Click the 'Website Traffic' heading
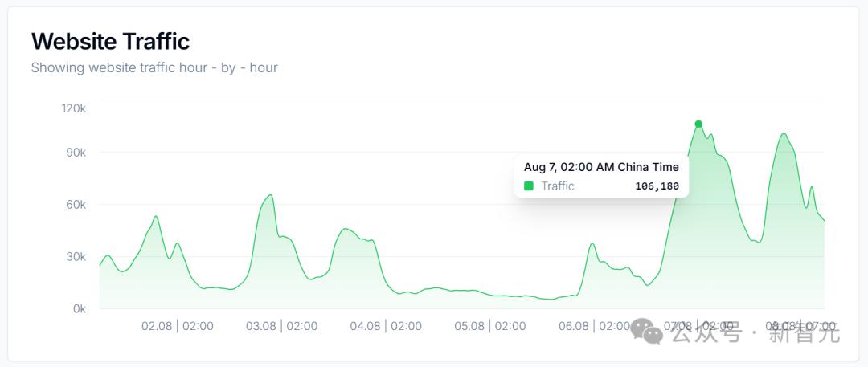This screenshot has height=367, width=868. 111,42
